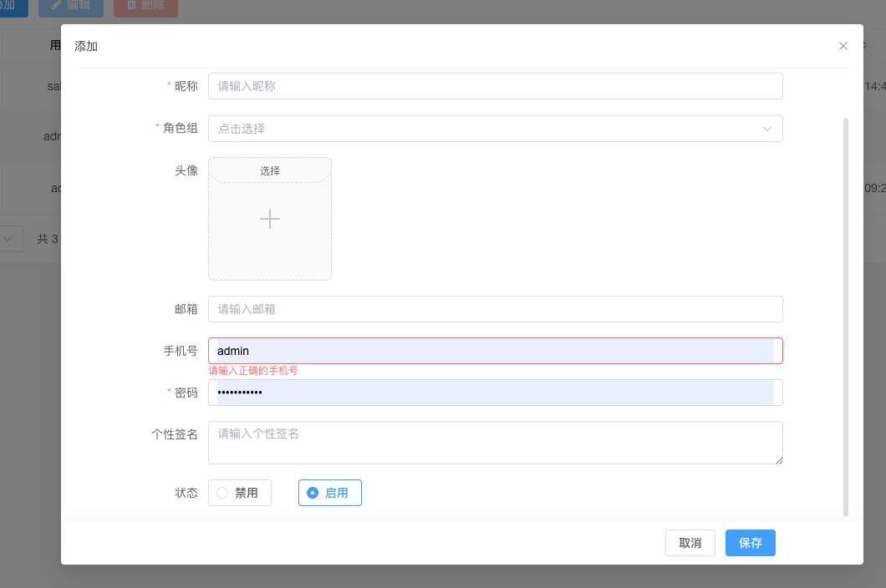Click the 昵称 input field
The width and height of the screenshot is (886, 588).
click(495, 86)
